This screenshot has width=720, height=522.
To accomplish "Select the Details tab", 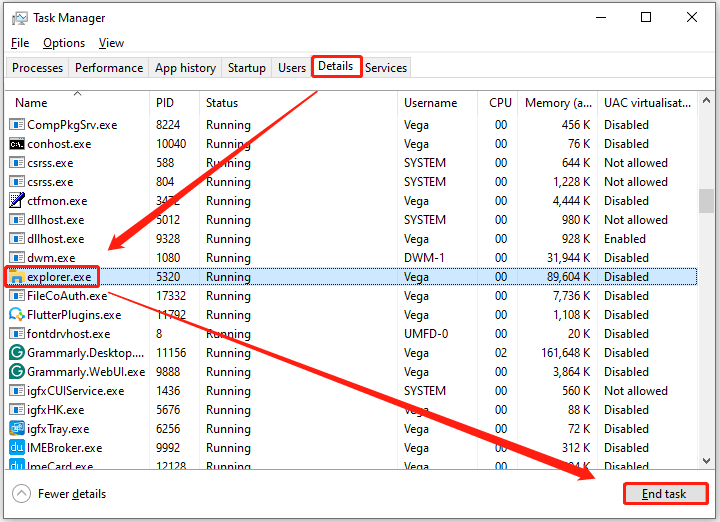I will coord(336,67).
